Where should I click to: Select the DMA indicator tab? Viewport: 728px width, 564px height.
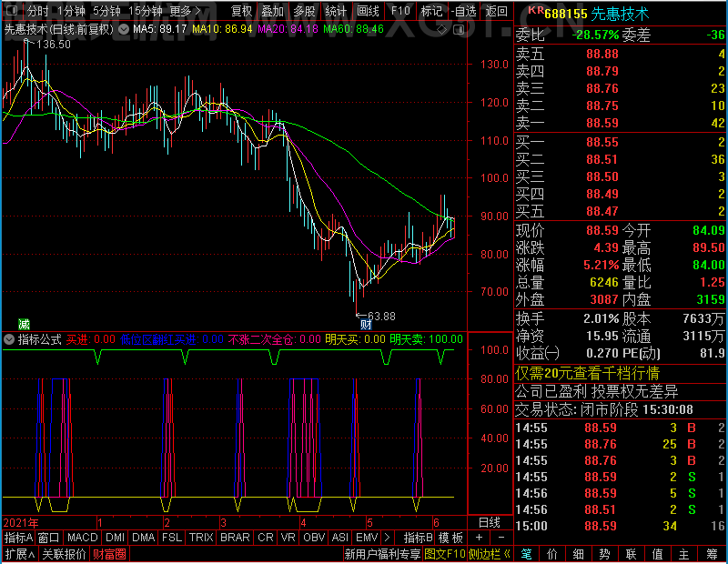(144, 538)
